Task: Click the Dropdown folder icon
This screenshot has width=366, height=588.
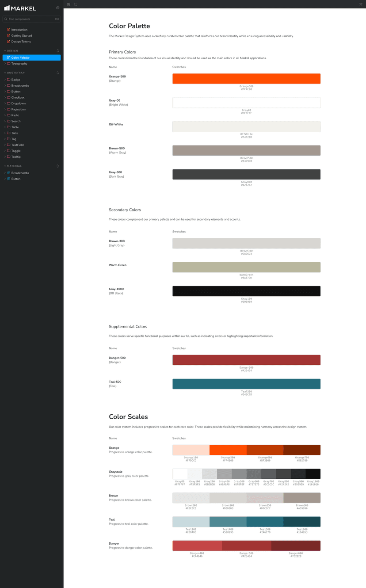Action: pos(8,103)
